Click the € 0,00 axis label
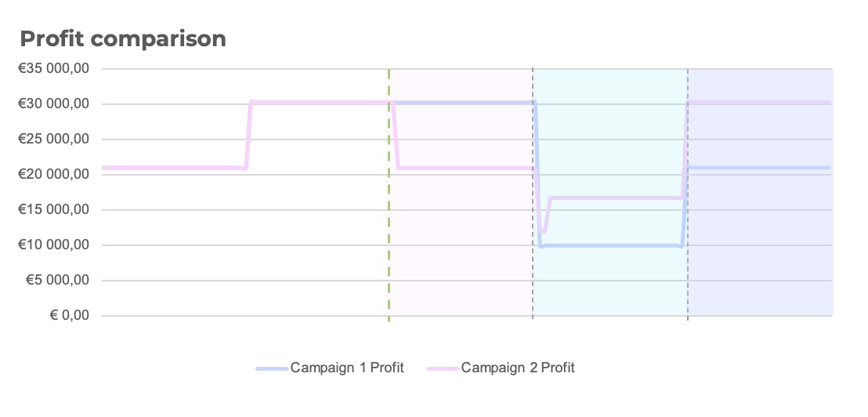Image resolution: width=868 pixels, height=417 pixels. [x=69, y=316]
